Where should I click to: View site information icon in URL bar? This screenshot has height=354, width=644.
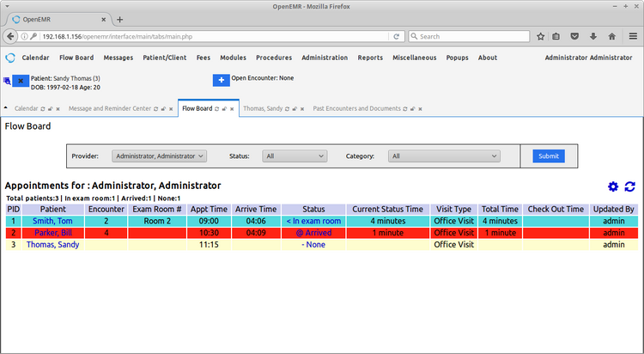coord(24,37)
